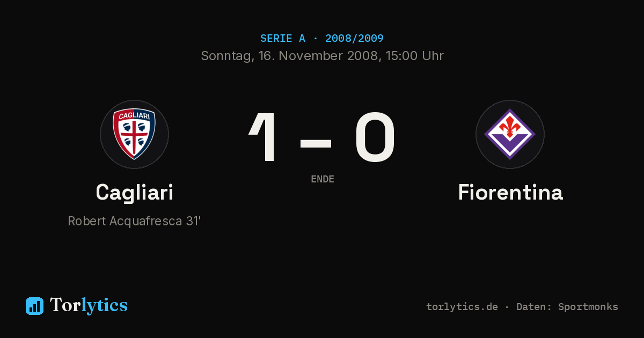Click the Cagliari club crest

134,134
